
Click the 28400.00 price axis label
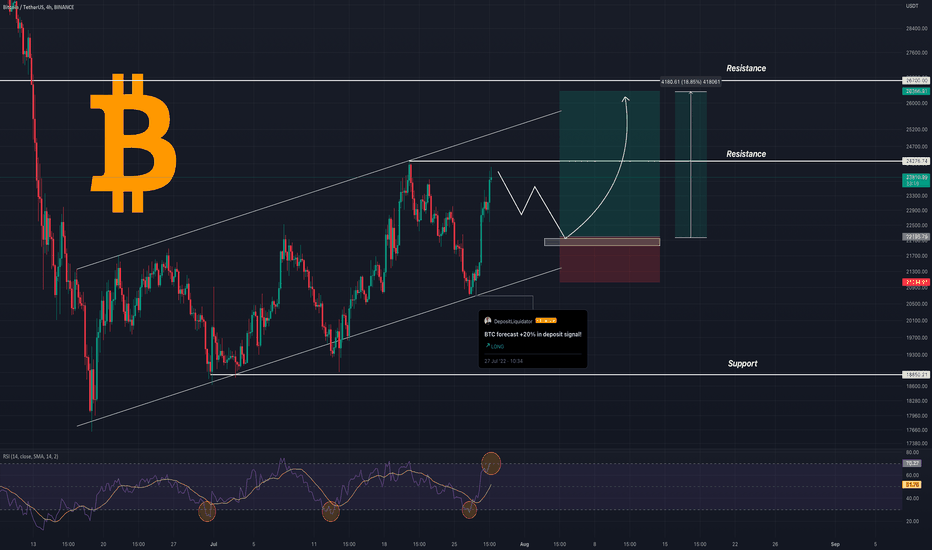(916, 29)
